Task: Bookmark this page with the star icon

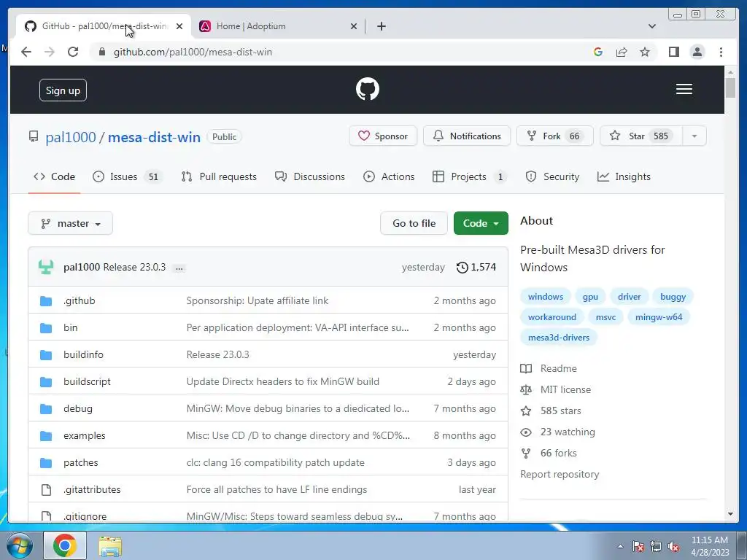Action: [x=645, y=52]
